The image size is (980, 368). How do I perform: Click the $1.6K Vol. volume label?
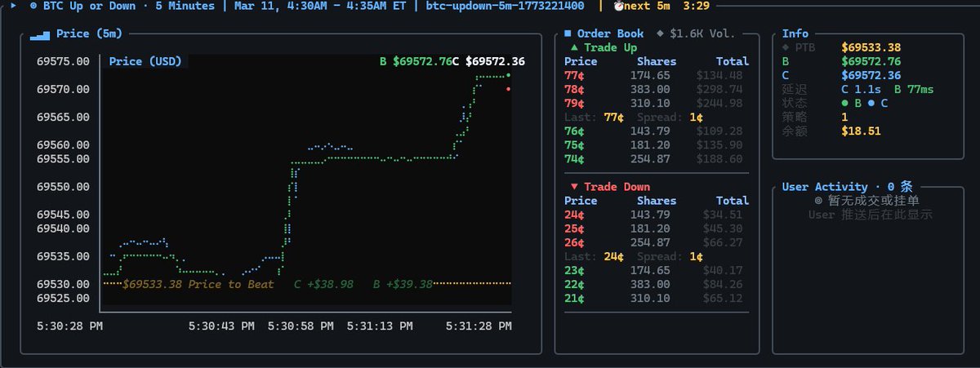pyautogui.click(x=702, y=33)
